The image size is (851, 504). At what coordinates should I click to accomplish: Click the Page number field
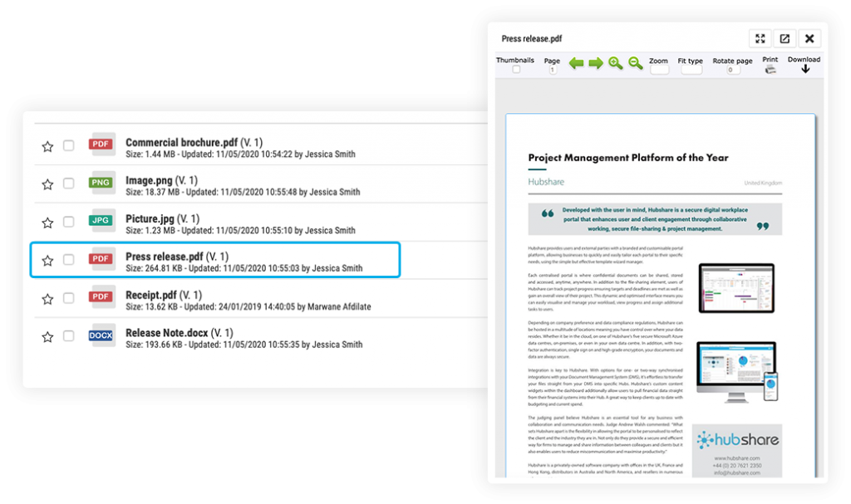click(x=552, y=70)
